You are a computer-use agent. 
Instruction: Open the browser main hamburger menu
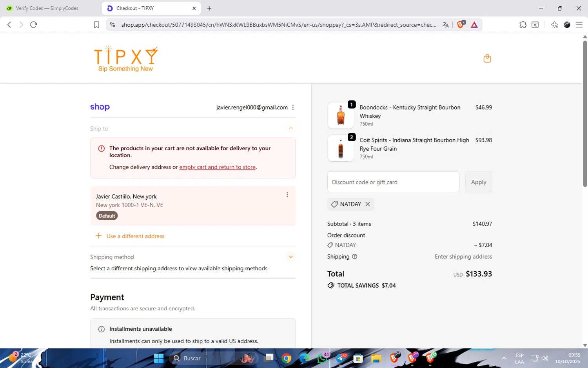tap(579, 25)
